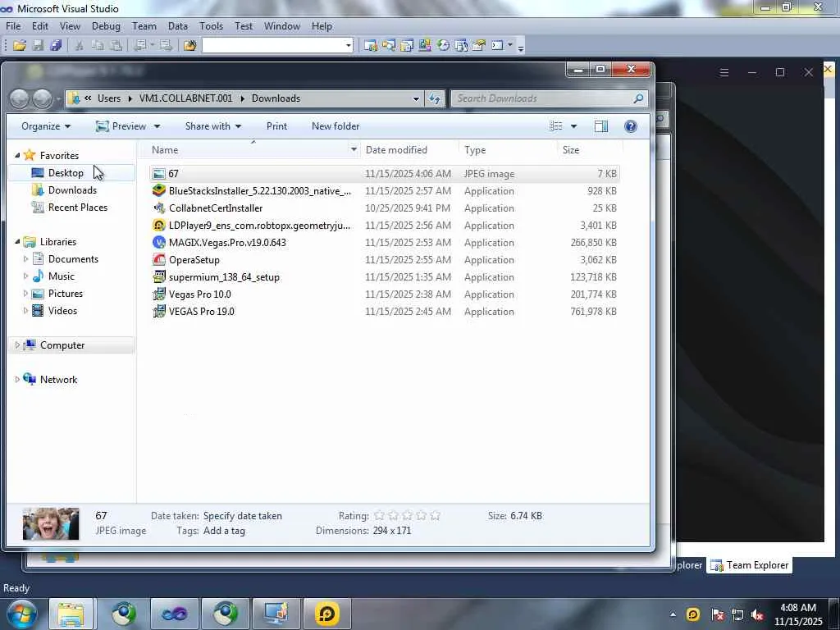
Task: Open the Window menu in Visual Studio
Action: [x=282, y=26]
